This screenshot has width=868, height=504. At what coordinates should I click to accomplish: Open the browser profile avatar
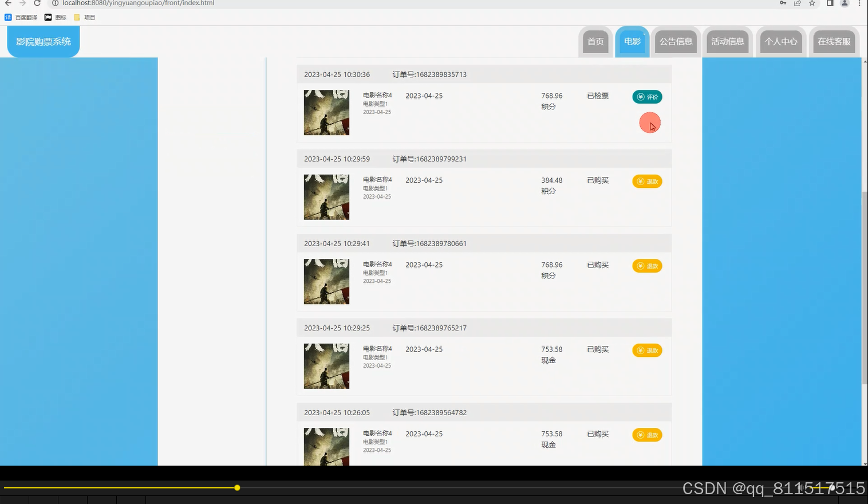tap(845, 3)
